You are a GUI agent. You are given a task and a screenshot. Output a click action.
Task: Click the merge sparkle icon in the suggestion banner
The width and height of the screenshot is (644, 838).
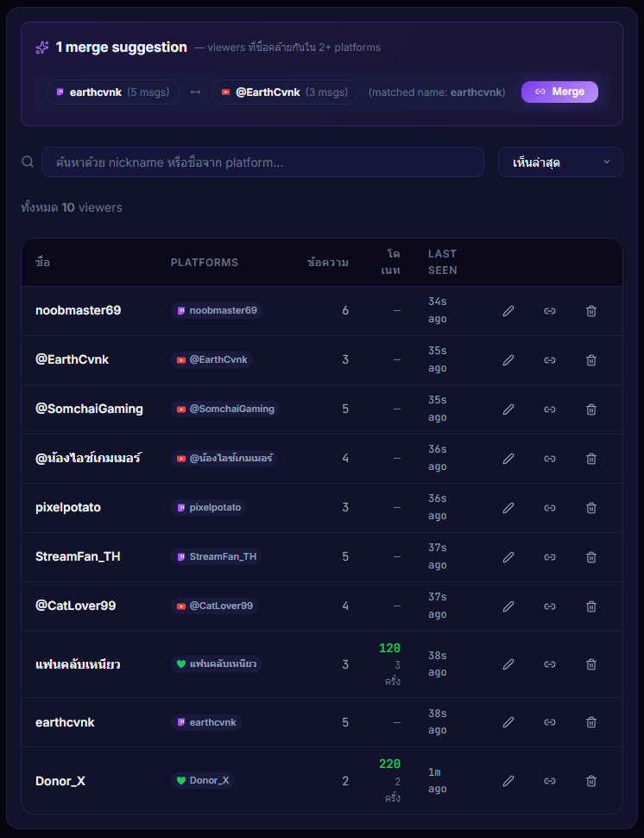click(x=41, y=47)
